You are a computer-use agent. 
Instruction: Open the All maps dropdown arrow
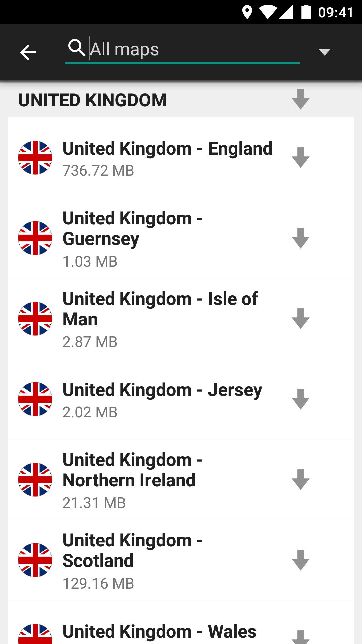324,52
